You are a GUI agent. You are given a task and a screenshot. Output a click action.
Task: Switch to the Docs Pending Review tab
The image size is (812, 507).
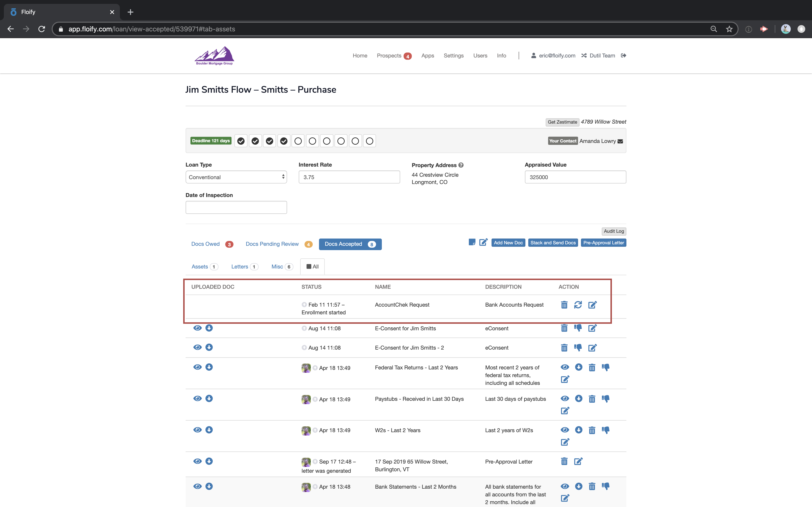click(272, 244)
